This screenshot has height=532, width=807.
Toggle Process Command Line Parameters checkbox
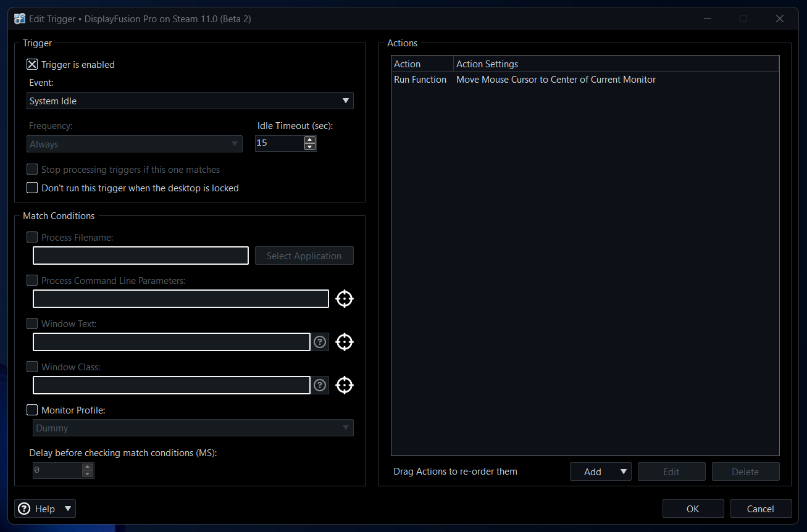[x=32, y=280]
